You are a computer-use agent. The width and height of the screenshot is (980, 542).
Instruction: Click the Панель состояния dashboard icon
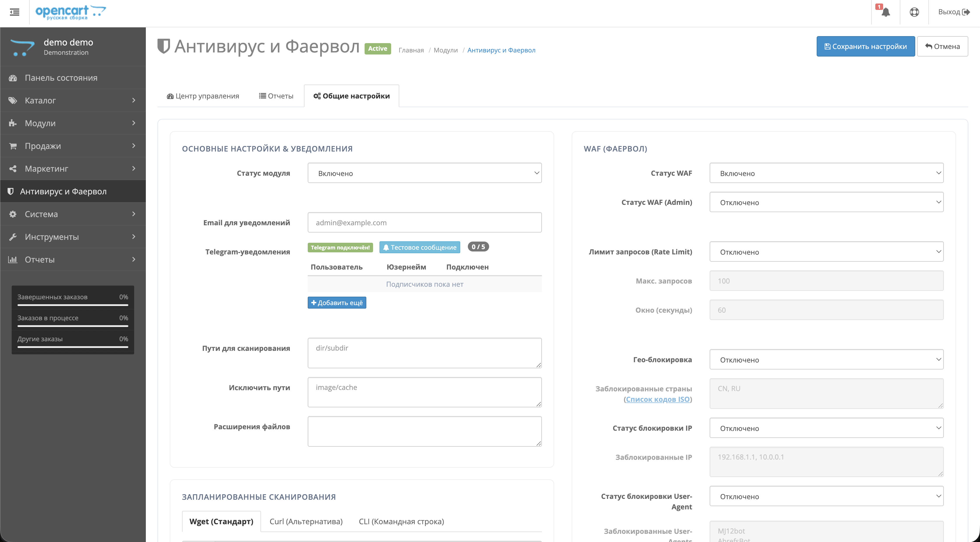[x=13, y=78]
